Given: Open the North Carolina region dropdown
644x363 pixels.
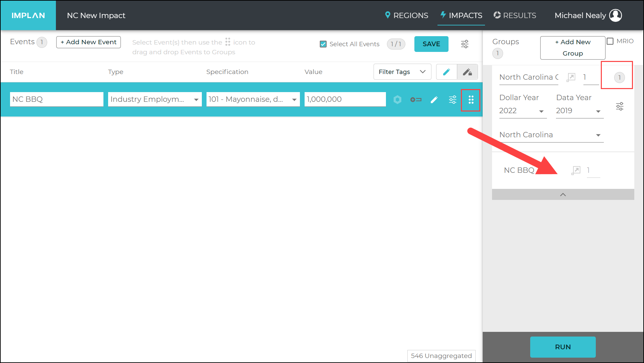Looking at the screenshot, I should pos(551,135).
